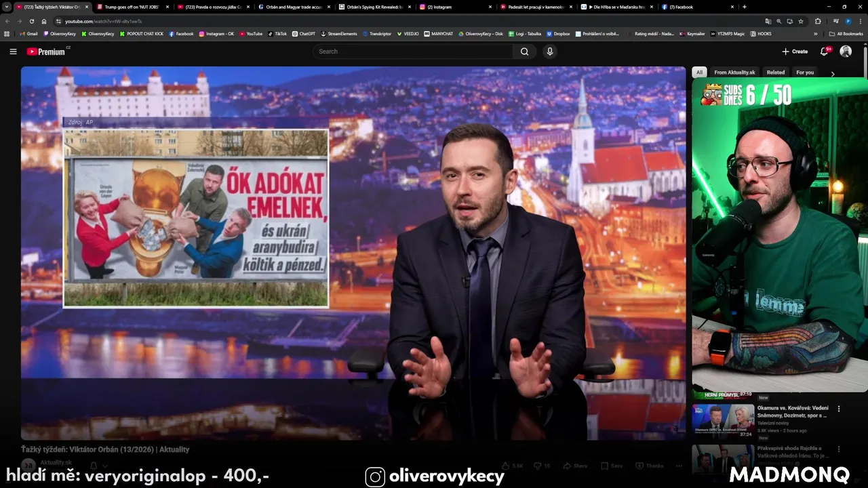The image size is (868, 488).
Task: Click the search magnifier button
Action: click(x=524, y=52)
